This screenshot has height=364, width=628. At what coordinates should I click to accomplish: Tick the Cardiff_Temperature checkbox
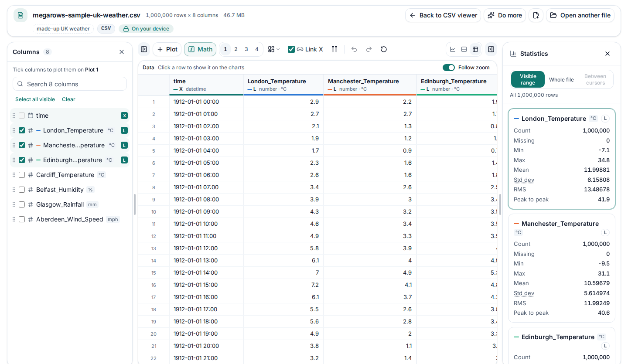click(x=22, y=175)
